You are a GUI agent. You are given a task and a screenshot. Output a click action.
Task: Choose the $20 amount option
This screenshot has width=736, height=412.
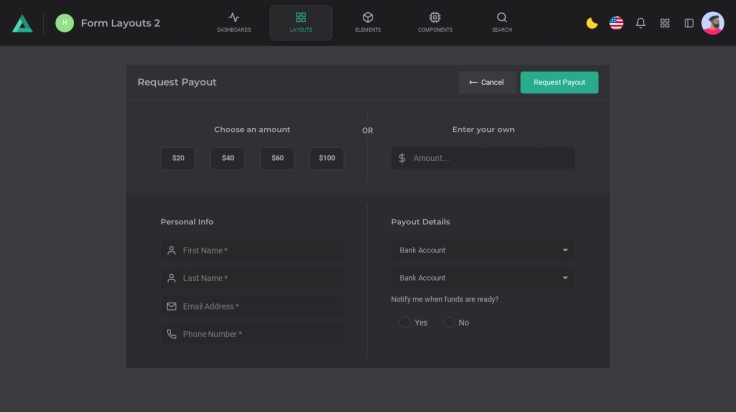coord(178,158)
